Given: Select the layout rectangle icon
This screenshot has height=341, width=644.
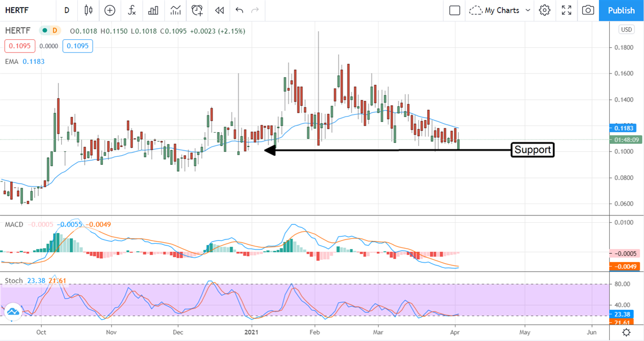Looking at the screenshot, I should 455,10.
